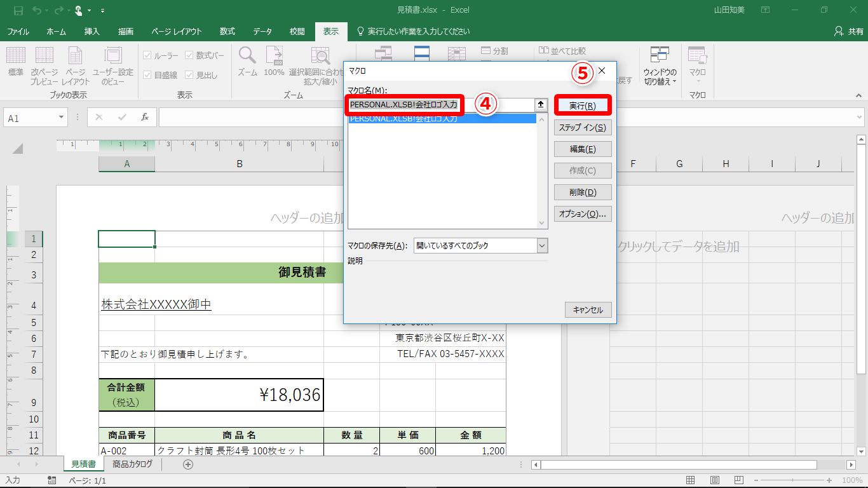Open ユーザー設定のビュー custom views
Viewport: 868px width, 488px height.
(113, 65)
